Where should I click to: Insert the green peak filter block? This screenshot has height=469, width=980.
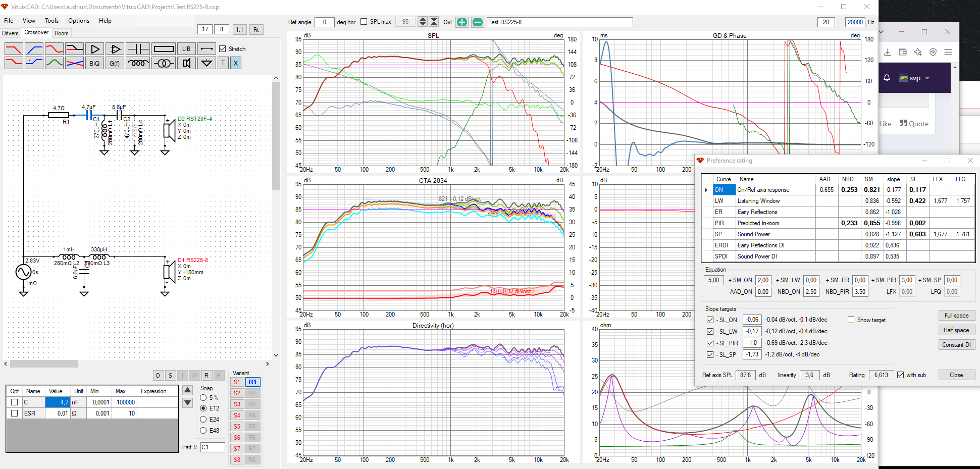point(54,63)
